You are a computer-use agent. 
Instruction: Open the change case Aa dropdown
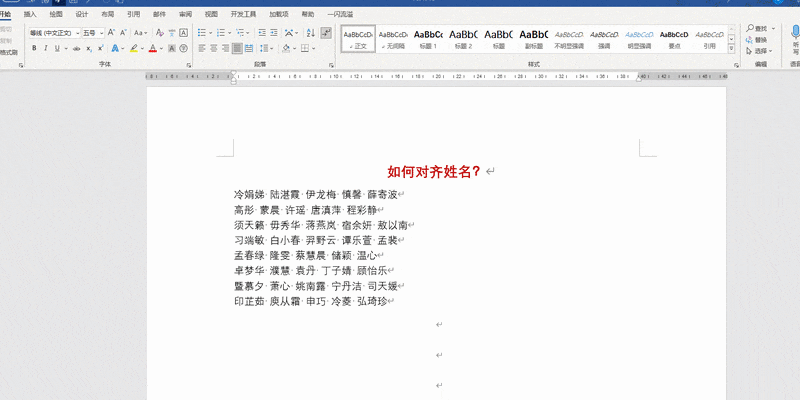140,33
